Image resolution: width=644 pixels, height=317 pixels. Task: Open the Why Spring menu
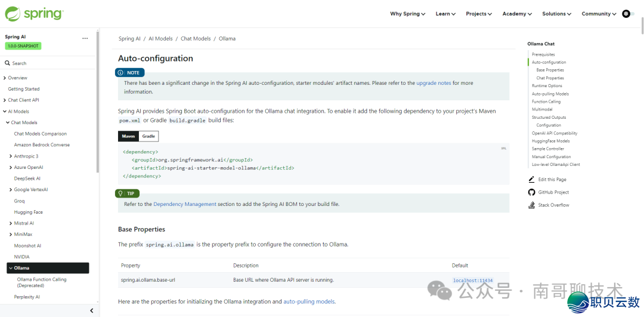tap(407, 14)
